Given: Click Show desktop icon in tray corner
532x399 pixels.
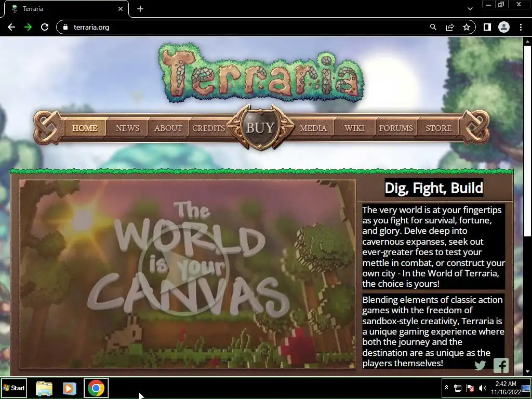Looking at the screenshot, I should pyautogui.click(x=526, y=388).
